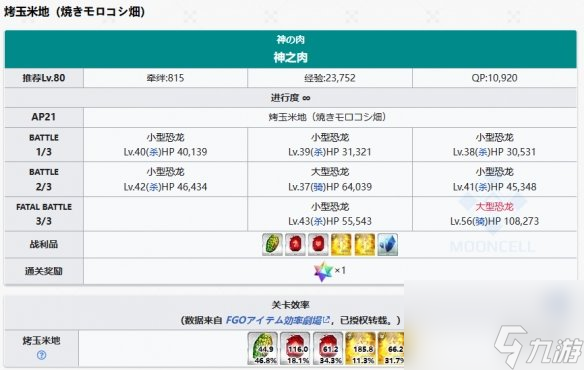Image resolution: width=584 pixels, height=370 pixels.
Task: Click the HP 45,348 value
Action: tap(513, 187)
